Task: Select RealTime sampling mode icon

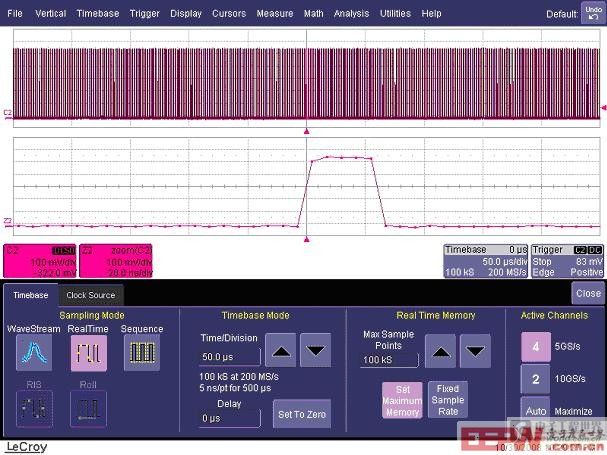Action: point(87,353)
